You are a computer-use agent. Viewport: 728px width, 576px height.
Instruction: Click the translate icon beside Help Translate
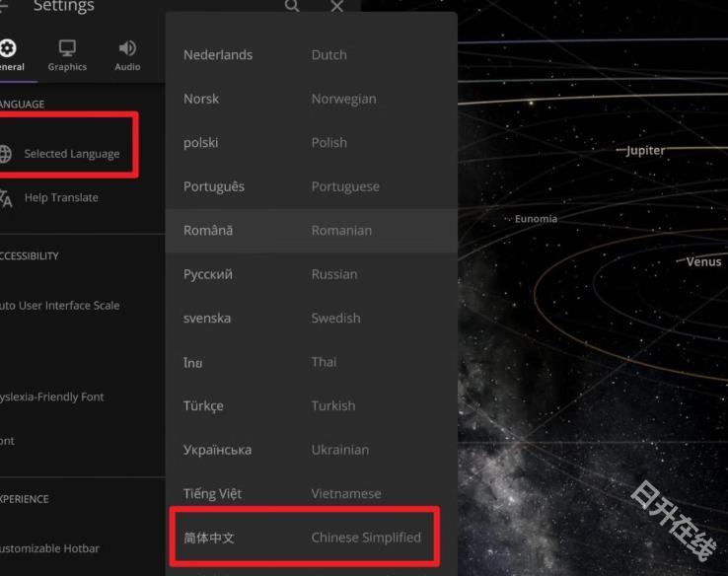point(6,197)
